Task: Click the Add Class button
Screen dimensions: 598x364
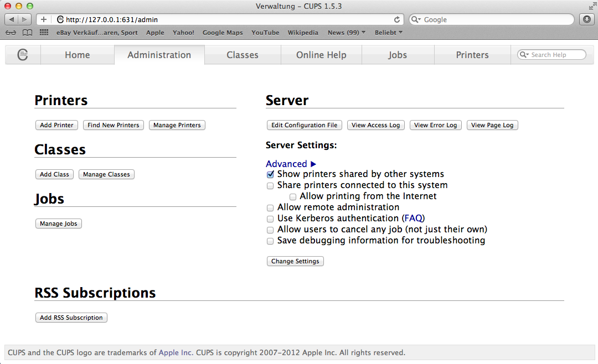Action: [x=54, y=174]
